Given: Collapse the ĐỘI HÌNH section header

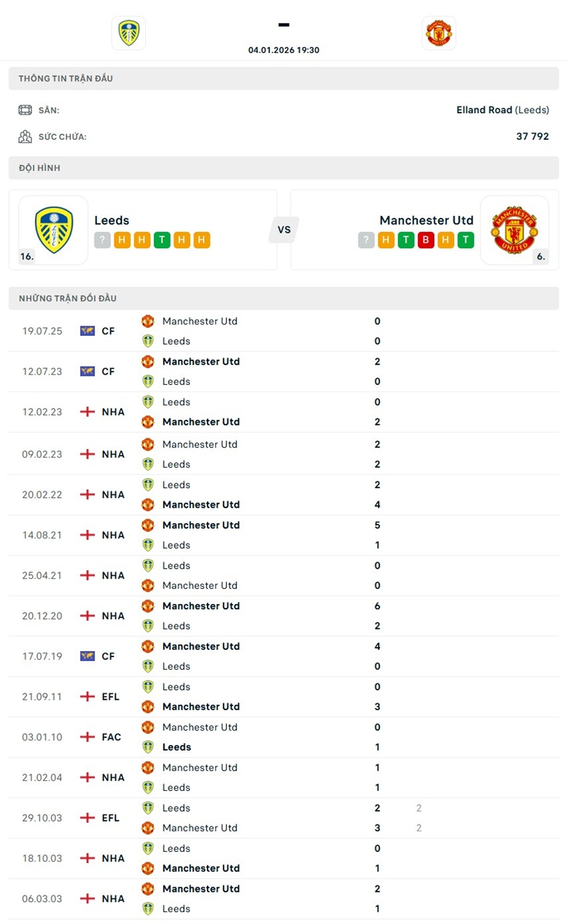Looking at the screenshot, I should pyautogui.click(x=284, y=167).
